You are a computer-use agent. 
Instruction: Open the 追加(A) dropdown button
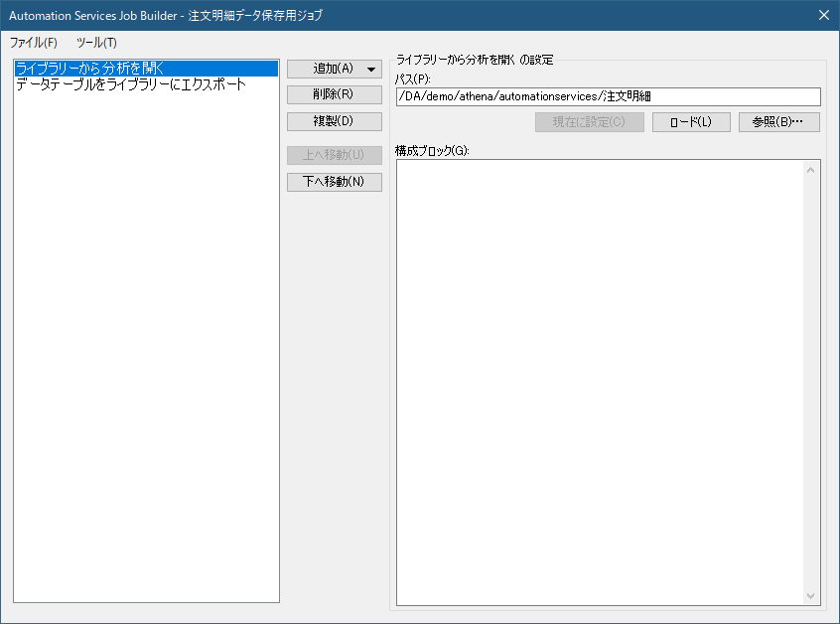click(x=335, y=69)
